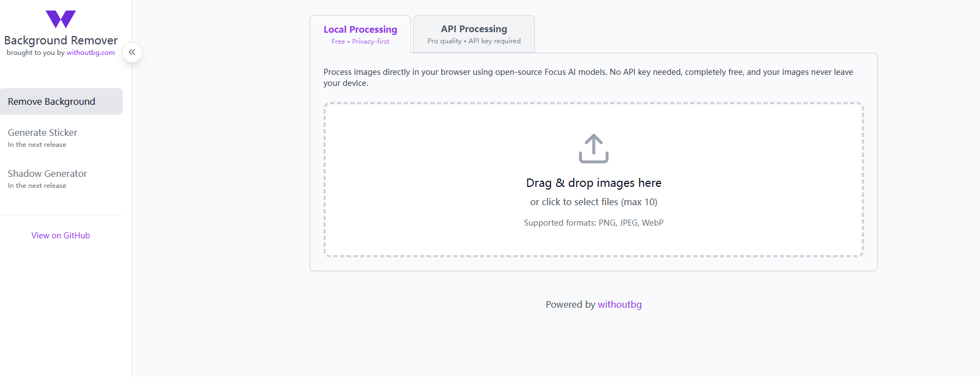Select the Local Processing tab
The image size is (980, 377).
point(360,34)
